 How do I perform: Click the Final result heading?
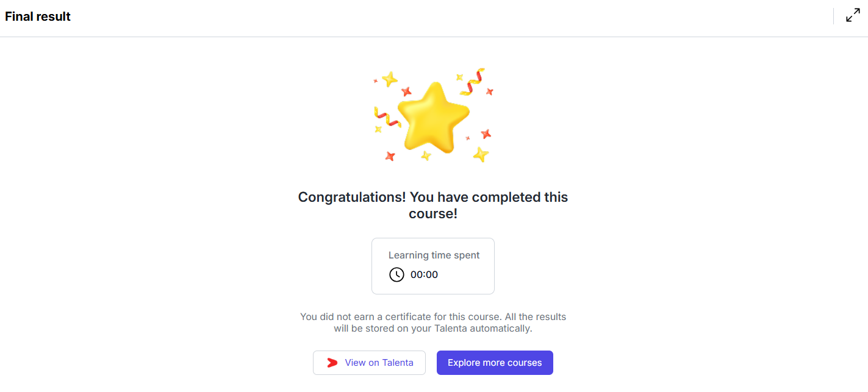(x=38, y=16)
